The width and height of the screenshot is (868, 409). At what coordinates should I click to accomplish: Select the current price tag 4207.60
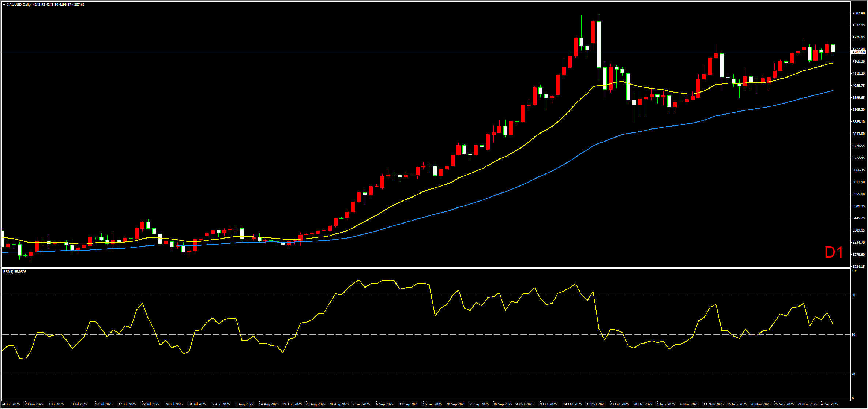point(858,52)
